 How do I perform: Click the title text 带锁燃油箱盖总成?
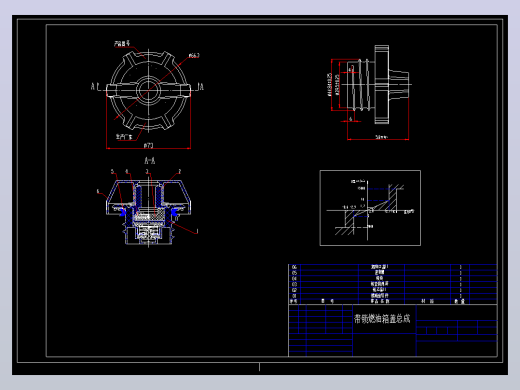(x=382, y=319)
